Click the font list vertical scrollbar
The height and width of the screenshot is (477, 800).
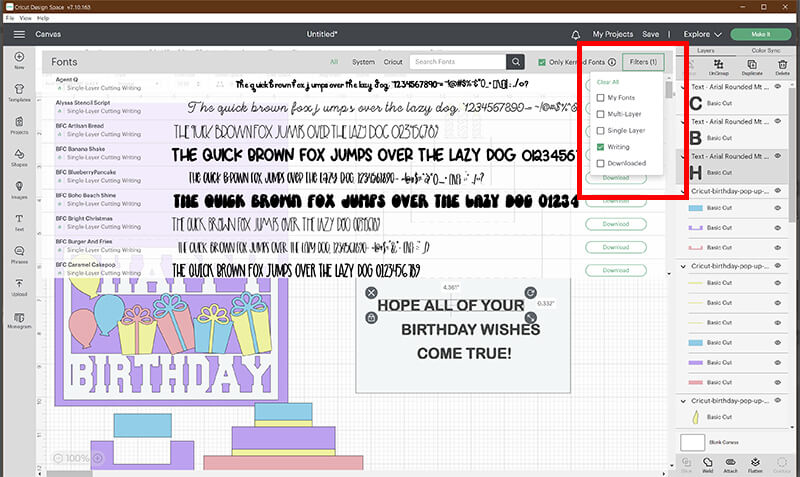coord(669,90)
